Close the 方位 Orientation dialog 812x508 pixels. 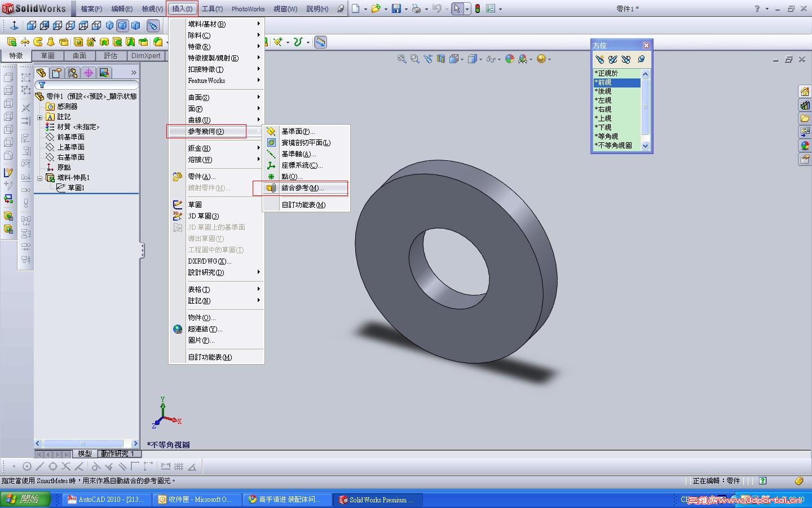click(646, 45)
